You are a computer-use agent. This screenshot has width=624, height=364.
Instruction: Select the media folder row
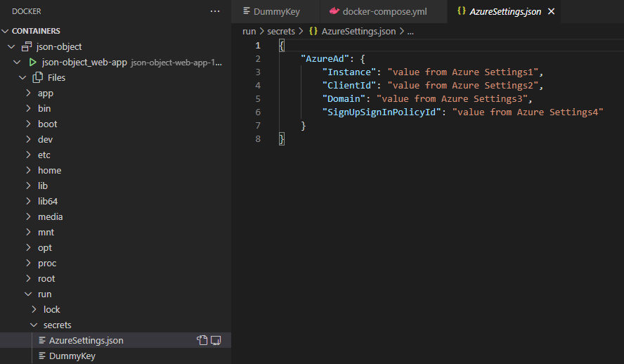tap(115, 217)
